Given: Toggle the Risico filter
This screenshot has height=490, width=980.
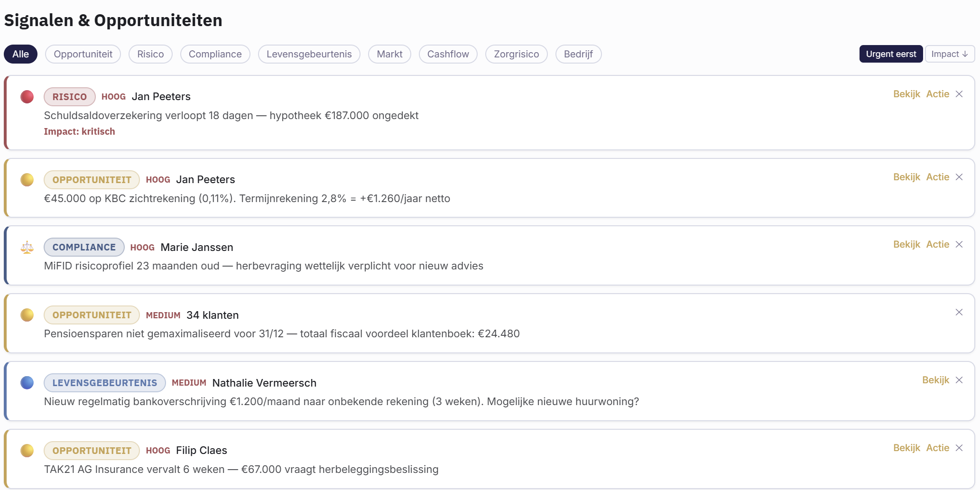Looking at the screenshot, I should click(x=150, y=54).
